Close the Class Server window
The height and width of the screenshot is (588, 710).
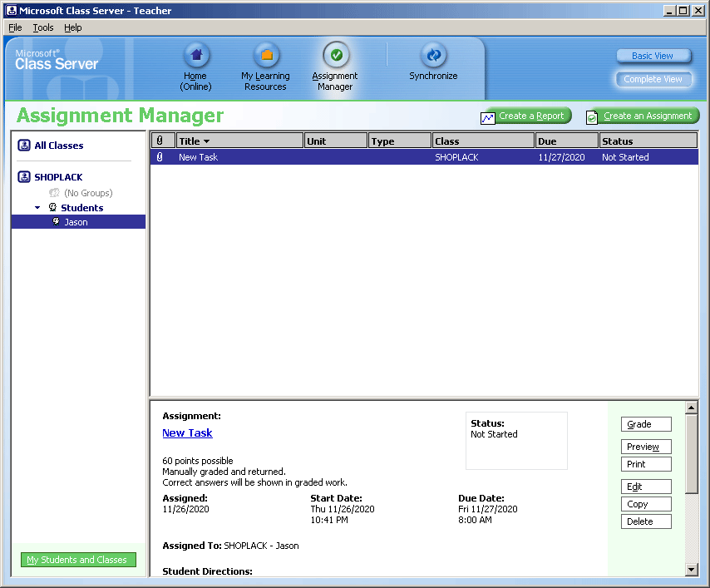coord(698,11)
